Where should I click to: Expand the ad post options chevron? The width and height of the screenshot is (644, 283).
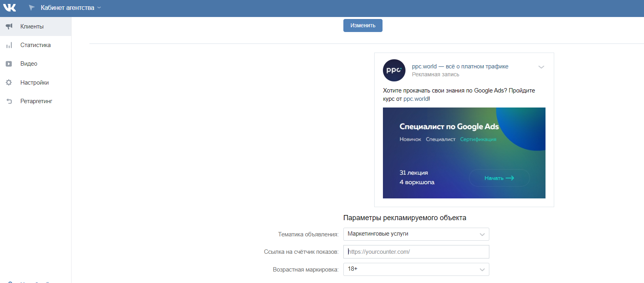(x=541, y=67)
